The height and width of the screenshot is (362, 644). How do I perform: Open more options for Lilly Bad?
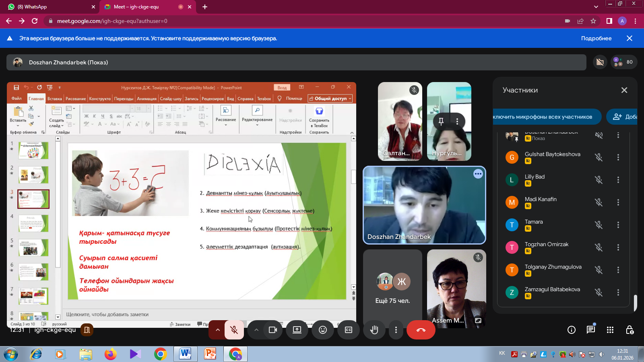[618, 180]
